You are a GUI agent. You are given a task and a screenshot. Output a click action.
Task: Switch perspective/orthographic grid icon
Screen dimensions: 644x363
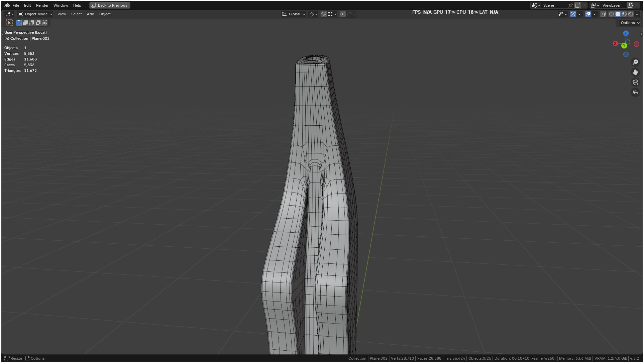(635, 92)
